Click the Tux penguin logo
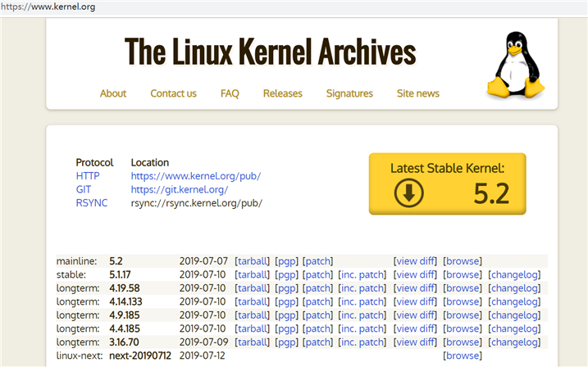The width and height of the screenshot is (588, 367). (x=515, y=66)
